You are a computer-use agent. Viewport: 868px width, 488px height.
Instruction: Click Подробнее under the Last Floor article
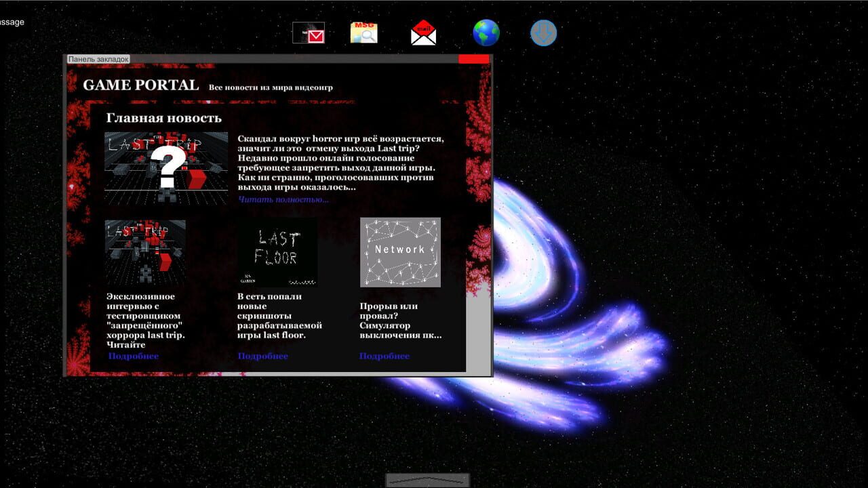tap(263, 356)
